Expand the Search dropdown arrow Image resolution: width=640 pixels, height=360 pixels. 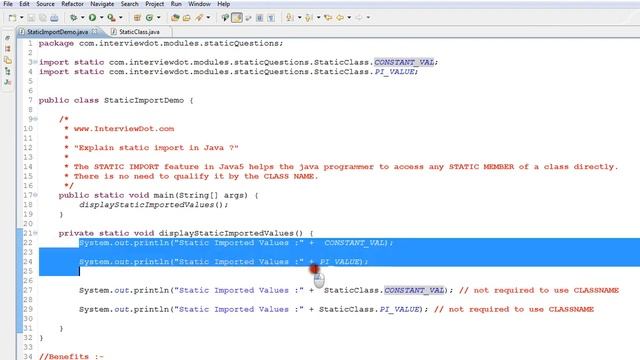click(208, 18)
